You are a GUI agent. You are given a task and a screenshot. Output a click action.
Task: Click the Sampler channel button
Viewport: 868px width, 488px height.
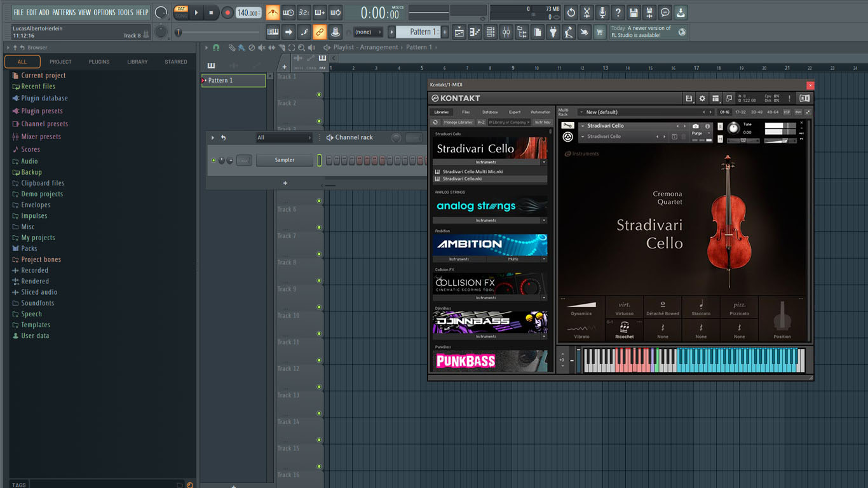pos(285,160)
